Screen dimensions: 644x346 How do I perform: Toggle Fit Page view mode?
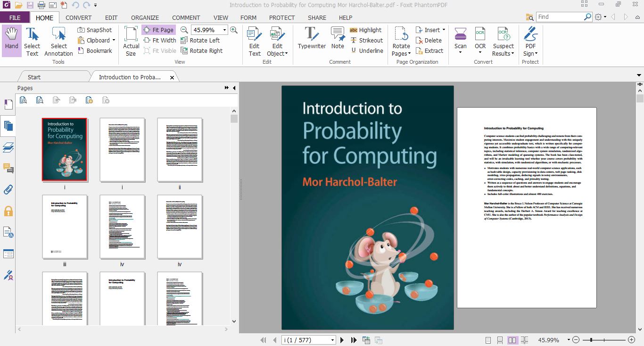point(158,30)
